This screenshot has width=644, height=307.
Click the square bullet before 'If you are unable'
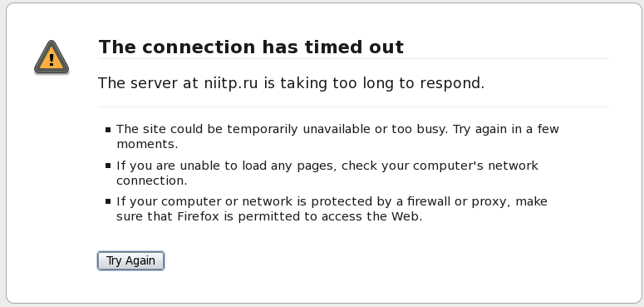[108, 166]
